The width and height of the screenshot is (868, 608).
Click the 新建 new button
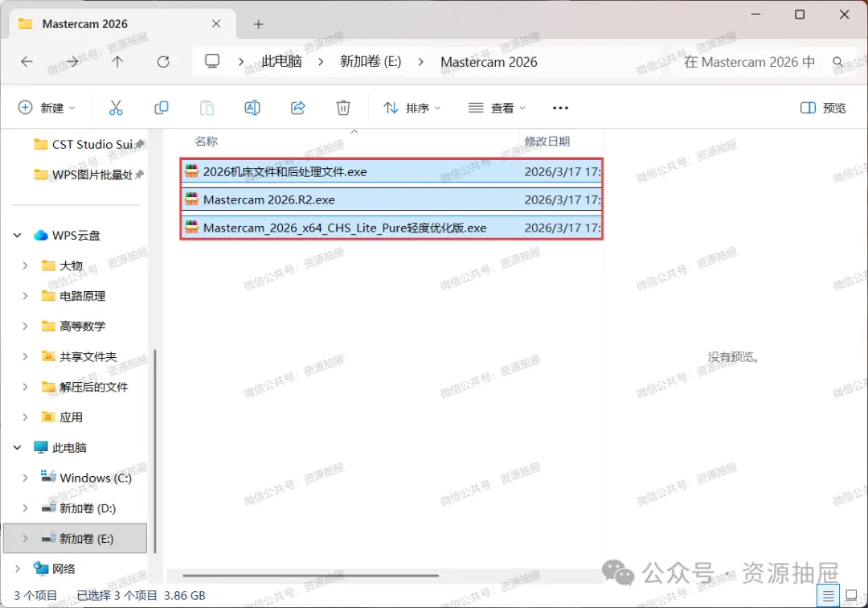tap(47, 108)
